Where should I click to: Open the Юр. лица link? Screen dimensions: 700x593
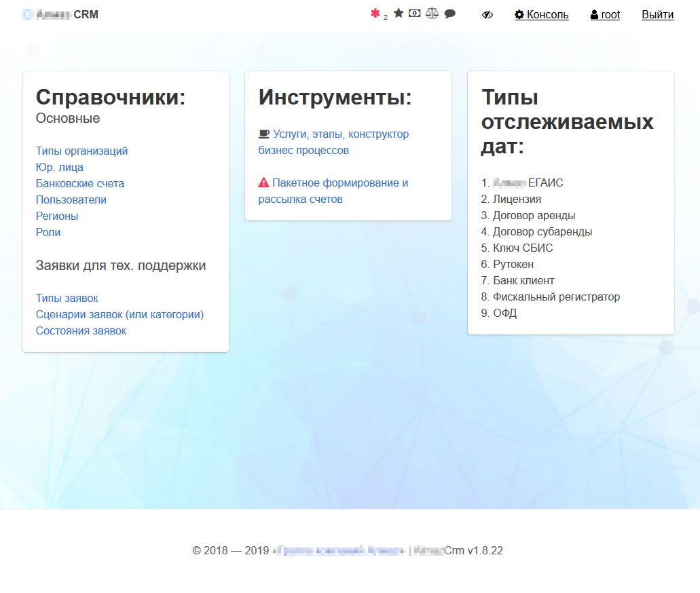[x=60, y=167]
